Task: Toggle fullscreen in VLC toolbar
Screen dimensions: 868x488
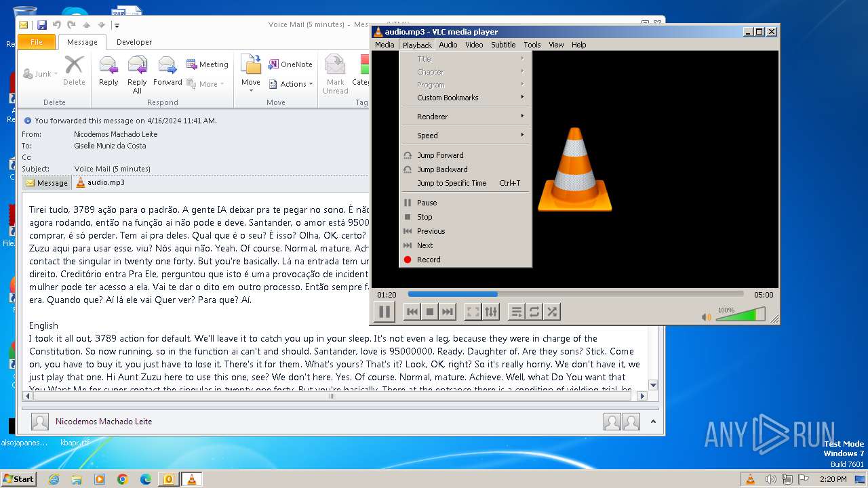Action: [473, 312]
